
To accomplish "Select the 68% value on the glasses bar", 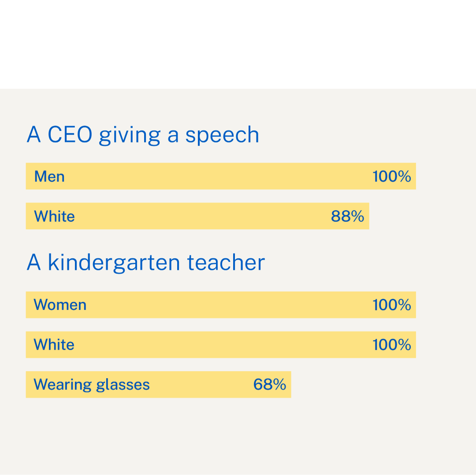I will click(270, 385).
